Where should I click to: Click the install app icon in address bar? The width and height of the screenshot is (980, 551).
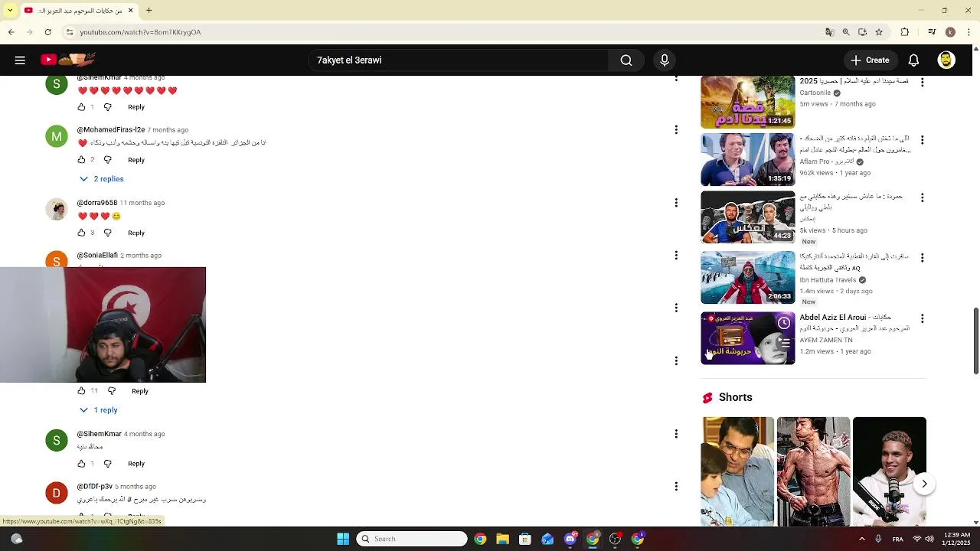click(x=862, y=32)
